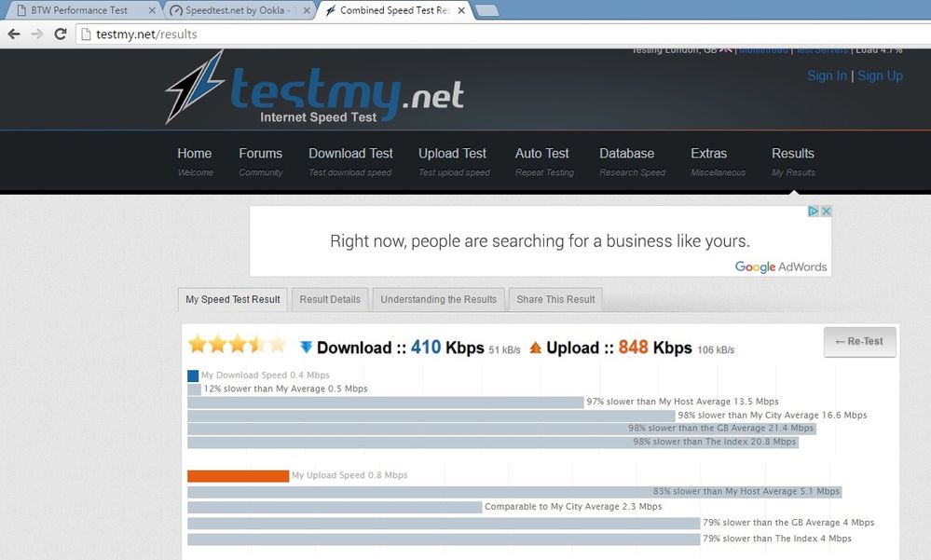
Task: Click '98% slower than The Index 20.8 Mbps'
Action: (714, 442)
